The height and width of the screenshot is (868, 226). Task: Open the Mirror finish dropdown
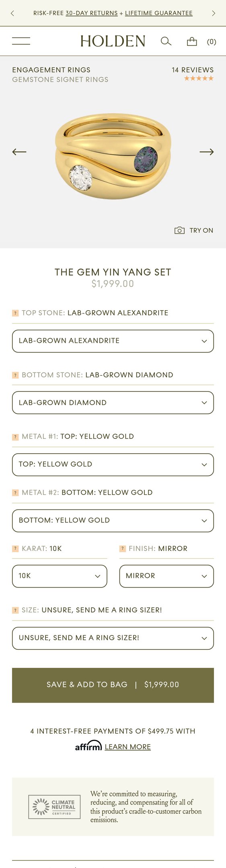tap(166, 576)
